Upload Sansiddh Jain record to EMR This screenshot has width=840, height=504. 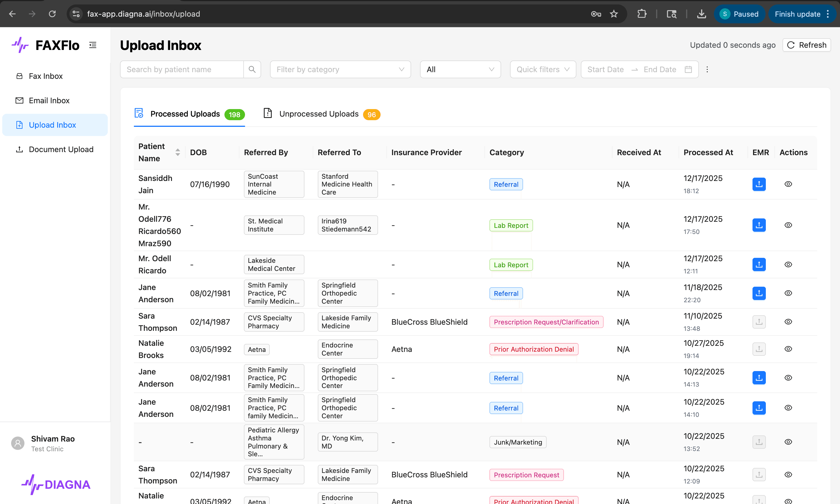tap(759, 184)
